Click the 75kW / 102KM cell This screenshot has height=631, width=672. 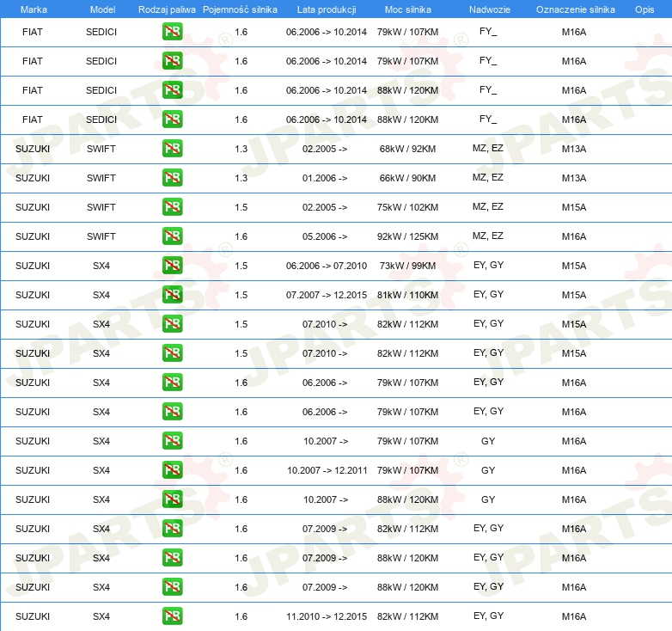tap(407, 207)
